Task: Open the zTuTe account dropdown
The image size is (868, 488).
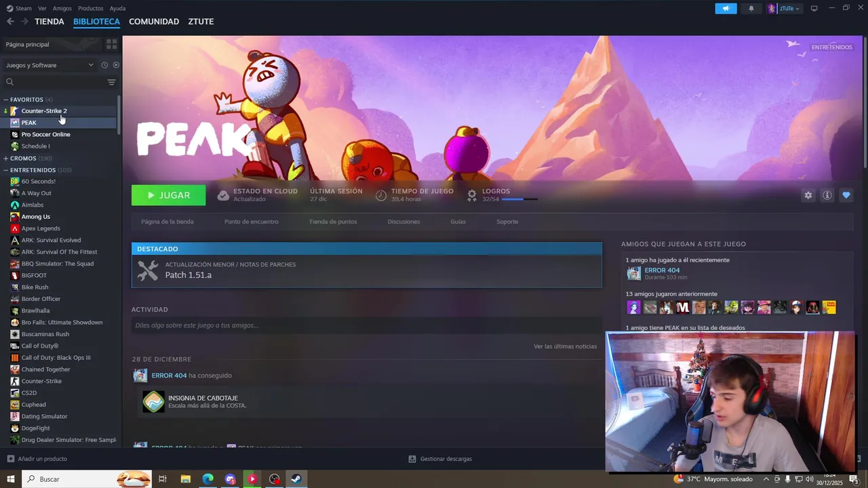Action: point(785,8)
